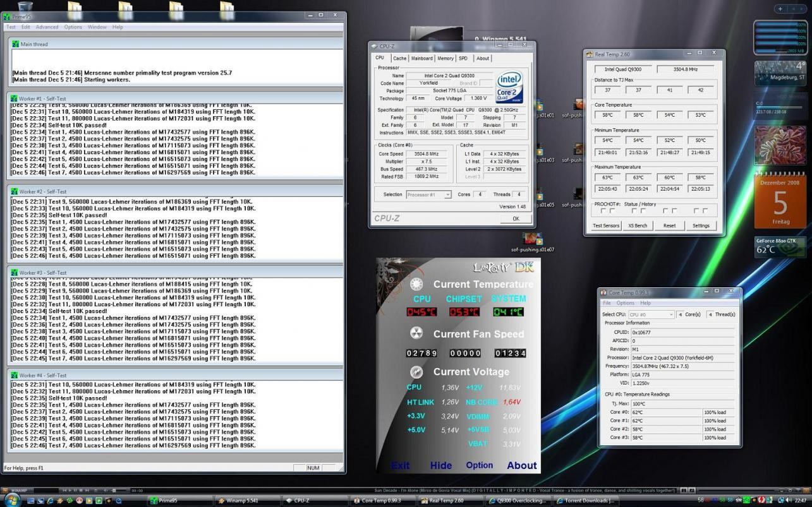
Task: Switch to Winamp 5.541 in the taskbar
Action: coord(247,501)
